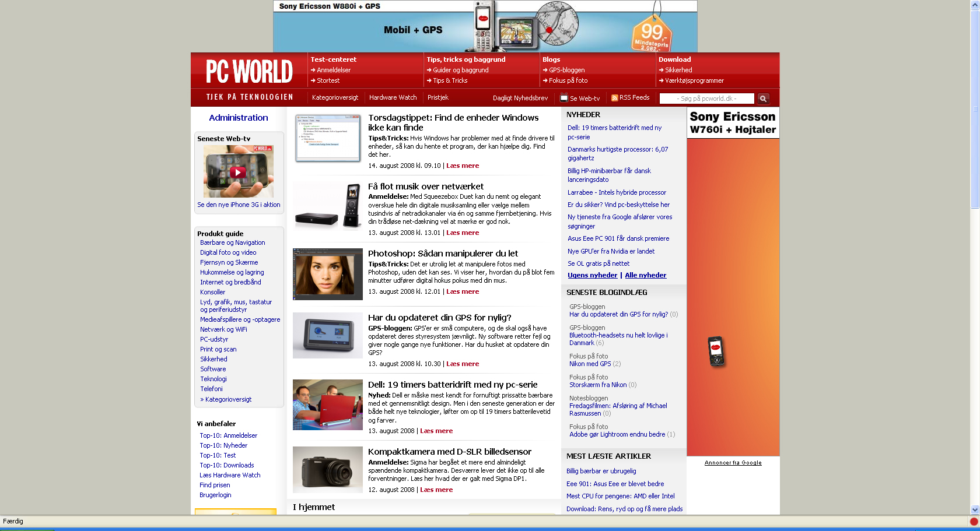Screen dimensions: 980x531
Task: Click the GPS device article thumbnail
Action: pos(328,335)
